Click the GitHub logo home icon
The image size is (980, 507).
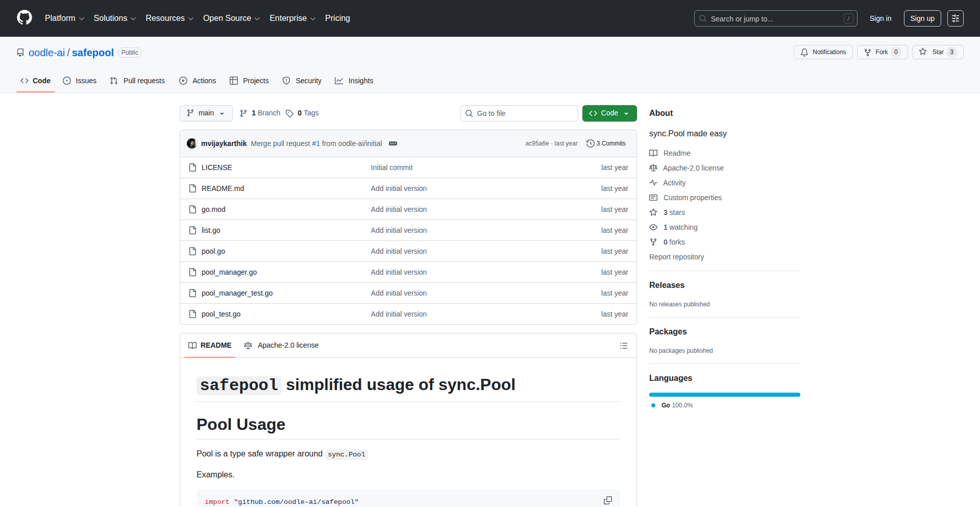coord(24,18)
